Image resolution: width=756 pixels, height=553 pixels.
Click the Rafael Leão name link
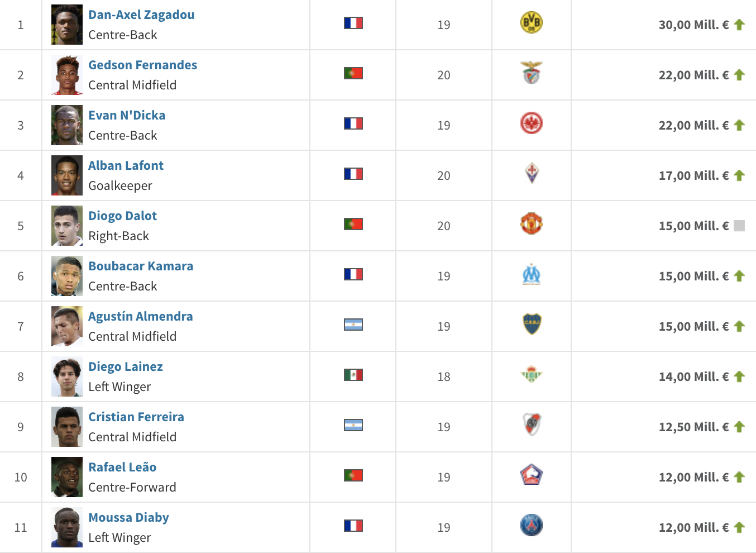pyautogui.click(x=122, y=467)
